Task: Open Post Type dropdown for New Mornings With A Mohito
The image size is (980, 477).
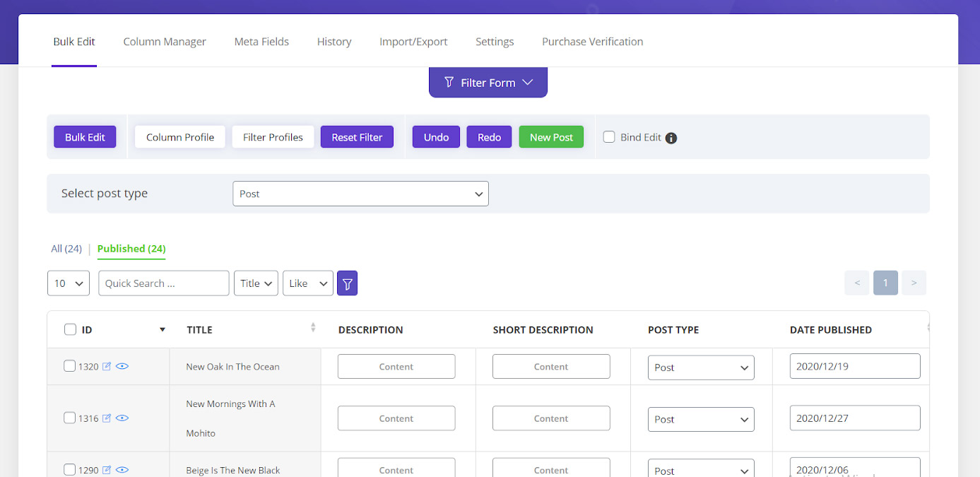Action: [x=701, y=419]
